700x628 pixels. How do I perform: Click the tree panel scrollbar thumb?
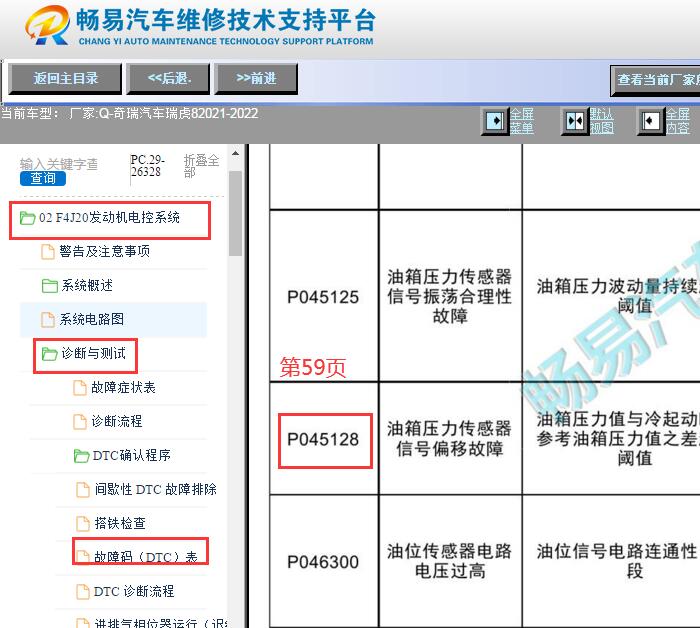[x=235, y=213]
